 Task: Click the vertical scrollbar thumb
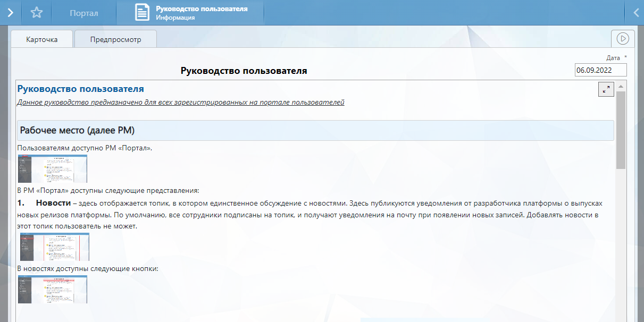pos(621,130)
